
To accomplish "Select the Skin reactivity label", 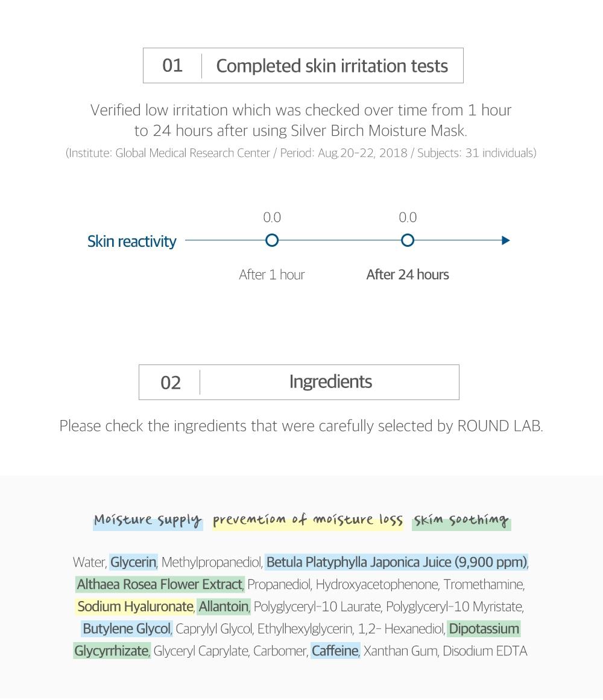I will [132, 241].
